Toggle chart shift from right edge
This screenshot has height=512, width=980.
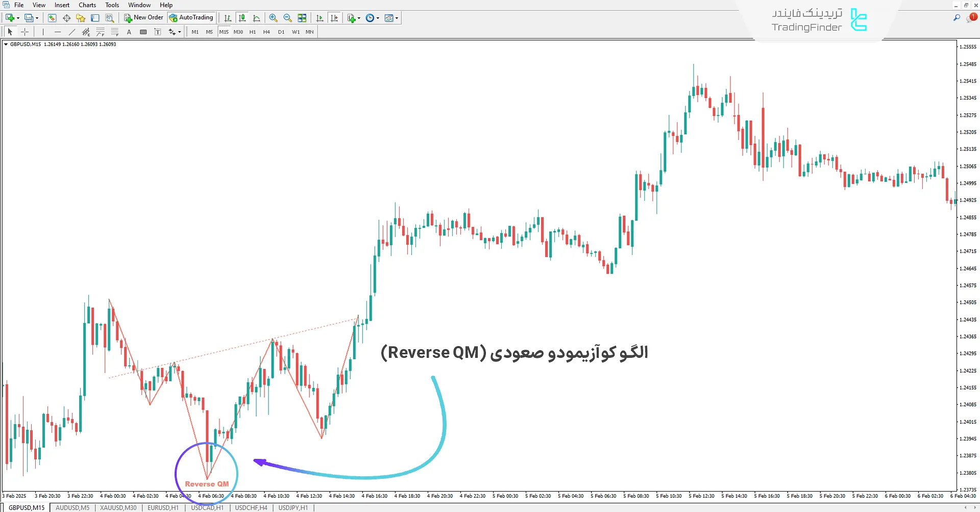(x=335, y=17)
